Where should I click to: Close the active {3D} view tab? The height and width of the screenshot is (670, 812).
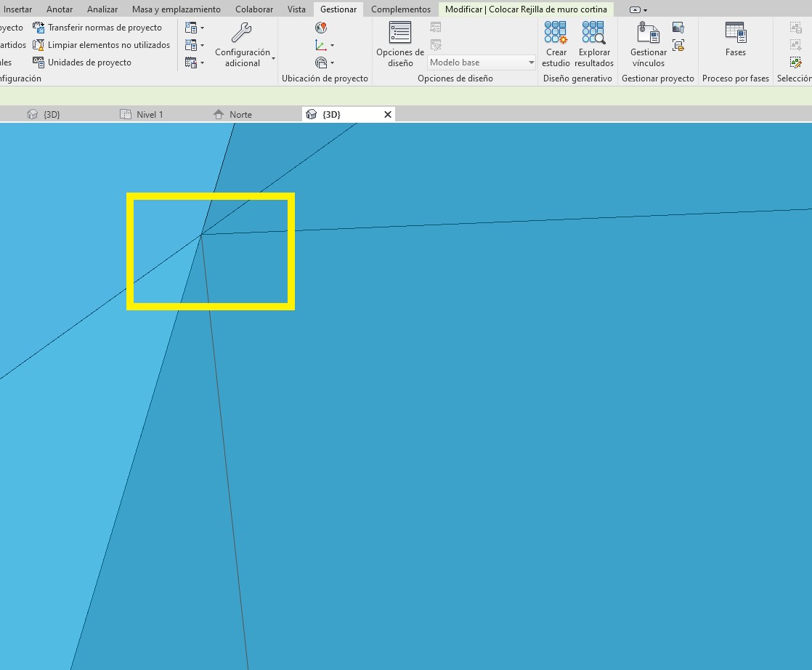click(387, 115)
